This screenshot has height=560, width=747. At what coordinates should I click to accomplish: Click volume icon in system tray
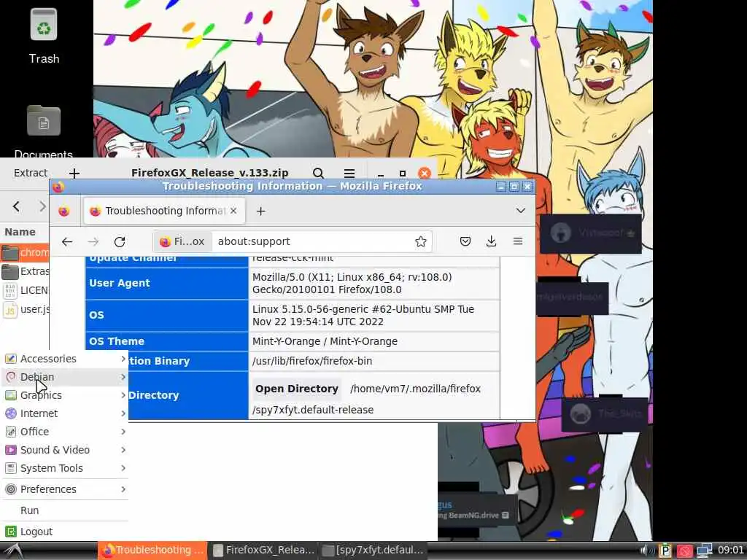648,551
